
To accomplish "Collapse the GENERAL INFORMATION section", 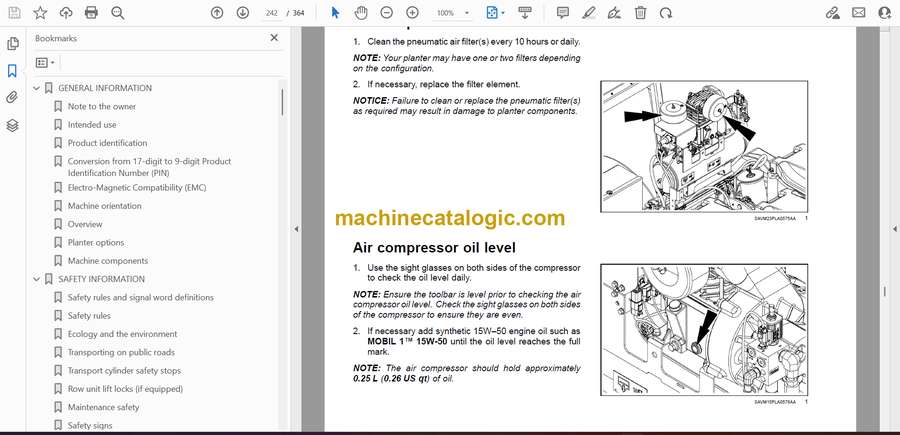I will click(x=37, y=88).
